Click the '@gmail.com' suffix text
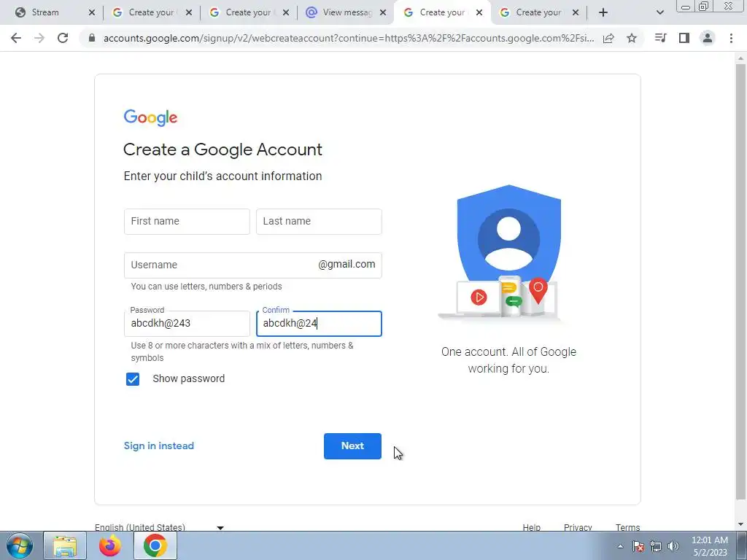Viewport: 747px width, 560px height. coord(347,264)
